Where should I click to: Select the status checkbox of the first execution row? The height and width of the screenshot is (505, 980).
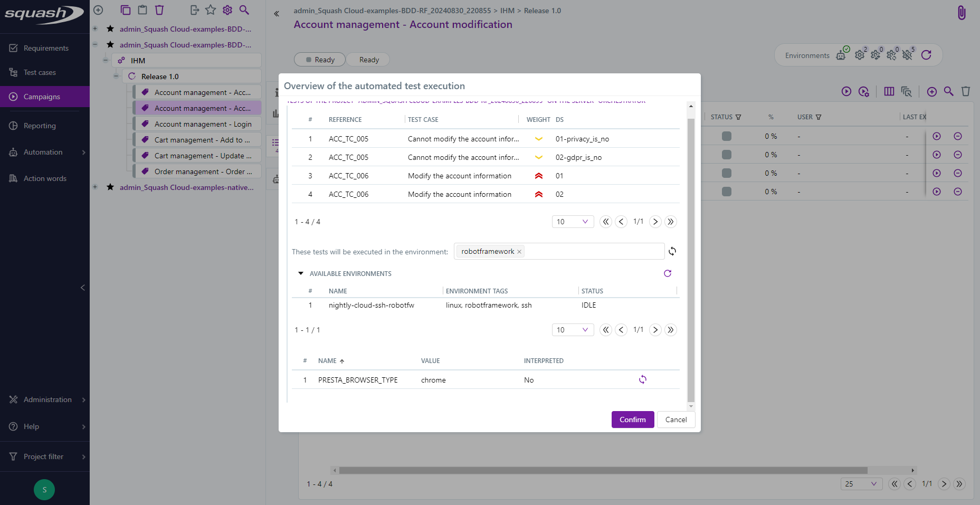tap(727, 136)
